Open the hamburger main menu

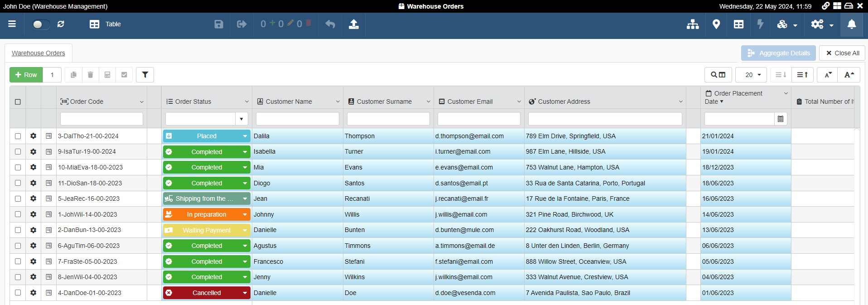12,24
